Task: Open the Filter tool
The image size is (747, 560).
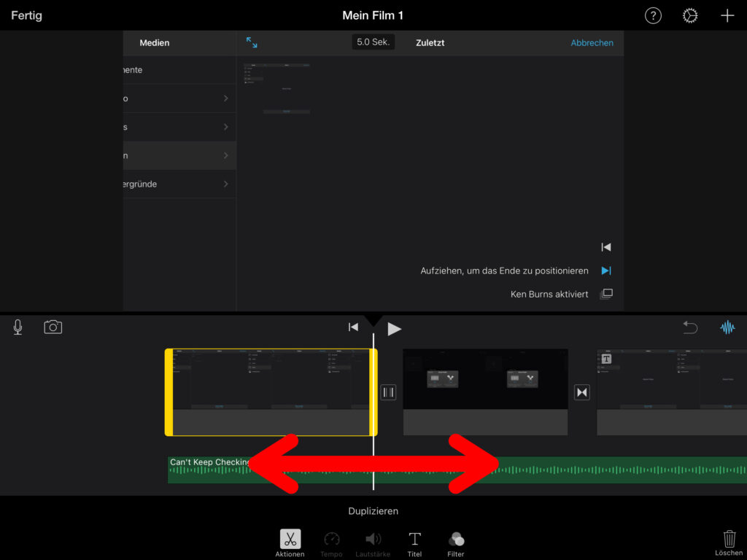Action: point(456,543)
